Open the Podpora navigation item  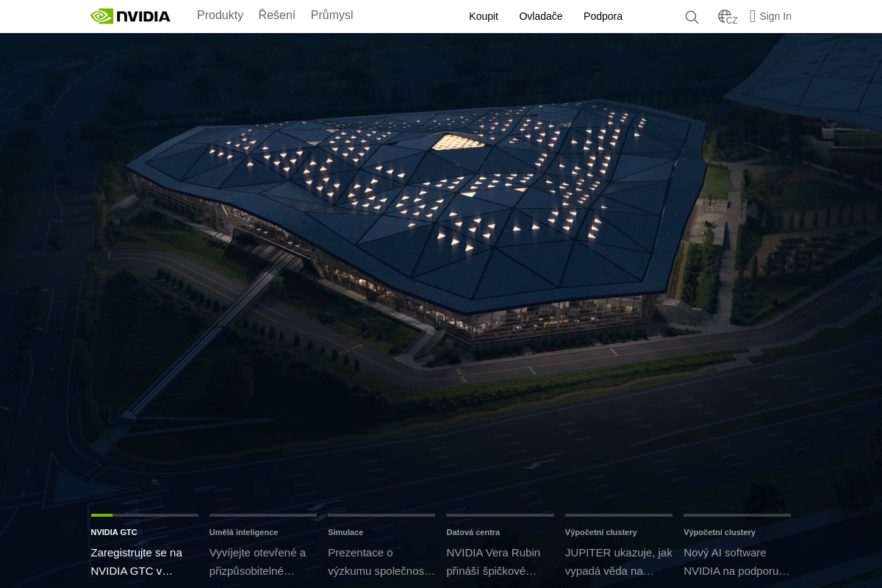click(603, 16)
